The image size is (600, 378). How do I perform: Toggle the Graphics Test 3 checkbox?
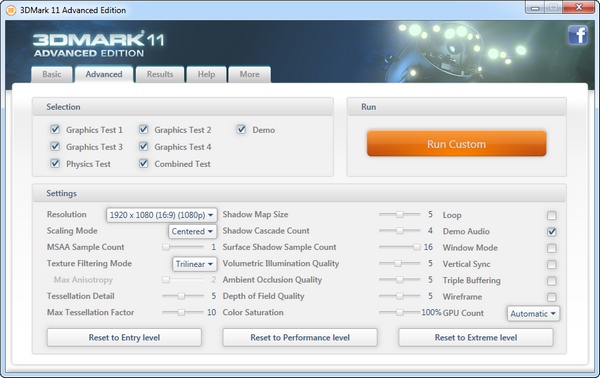click(55, 146)
